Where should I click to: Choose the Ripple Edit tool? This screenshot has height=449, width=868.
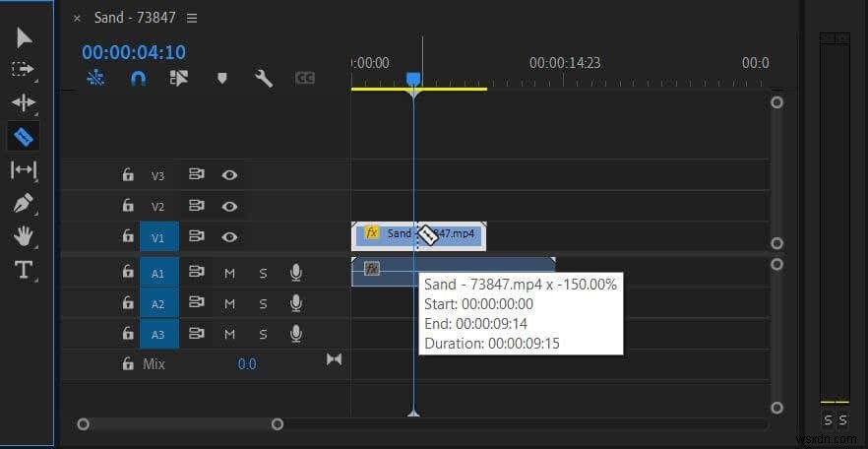click(x=24, y=102)
